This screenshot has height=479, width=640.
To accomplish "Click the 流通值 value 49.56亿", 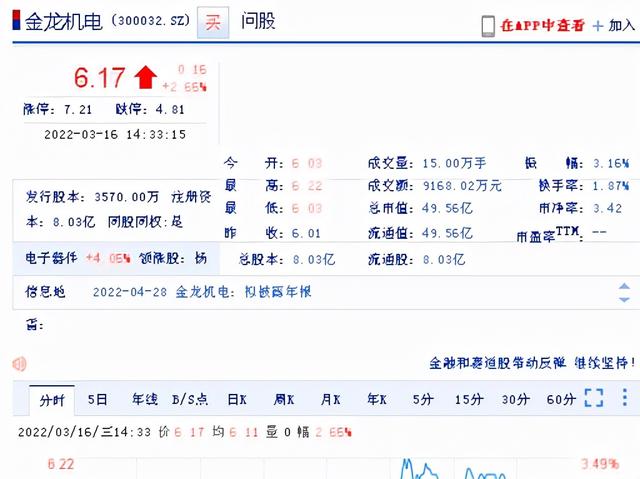I will point(447,233).
